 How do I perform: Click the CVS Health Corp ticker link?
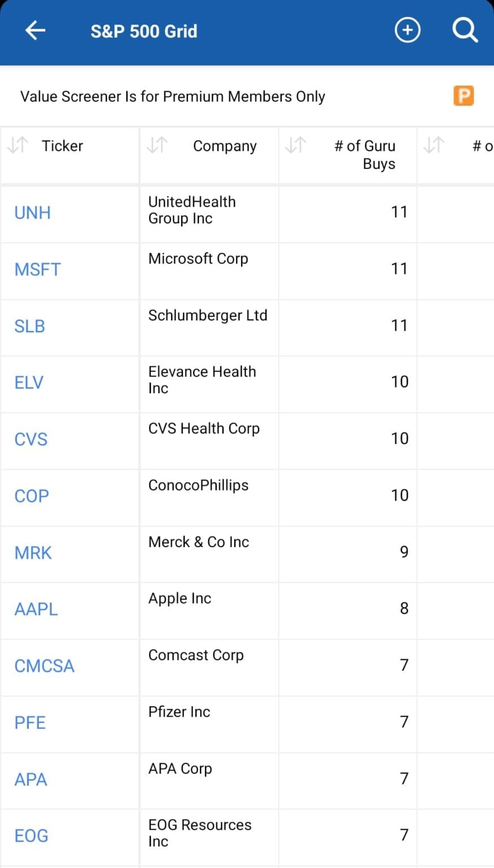[30, 439]
